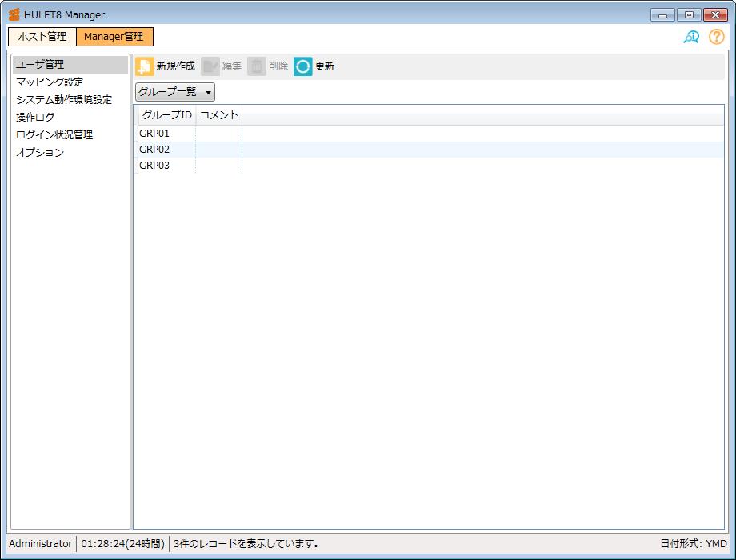Open マッピング設定 in the sidebar
The image size is (736, 560).
pyautogui.click(x=50, y=82)
